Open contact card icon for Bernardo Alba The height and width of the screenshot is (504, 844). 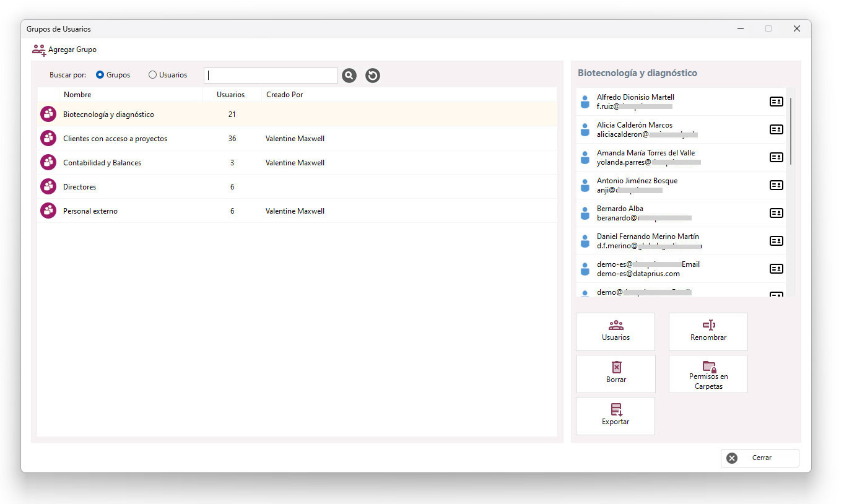click(x=776, y=213)
